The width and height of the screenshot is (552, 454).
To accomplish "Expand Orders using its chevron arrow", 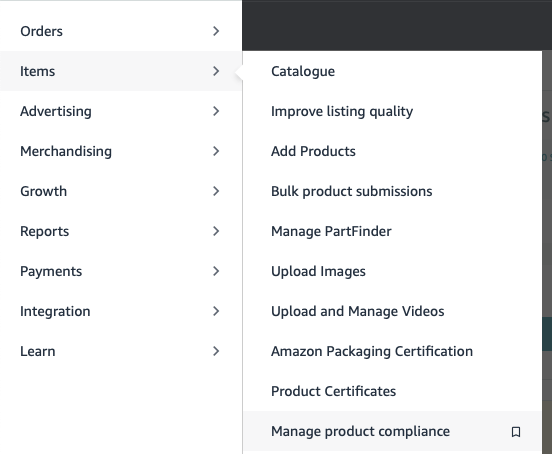I will 216,31.
